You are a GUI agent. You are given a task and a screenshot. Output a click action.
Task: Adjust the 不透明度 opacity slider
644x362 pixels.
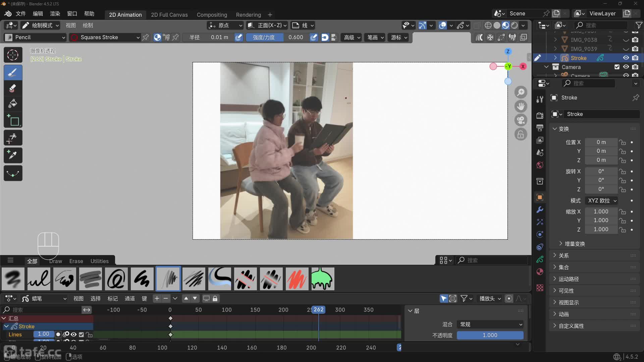490,335
